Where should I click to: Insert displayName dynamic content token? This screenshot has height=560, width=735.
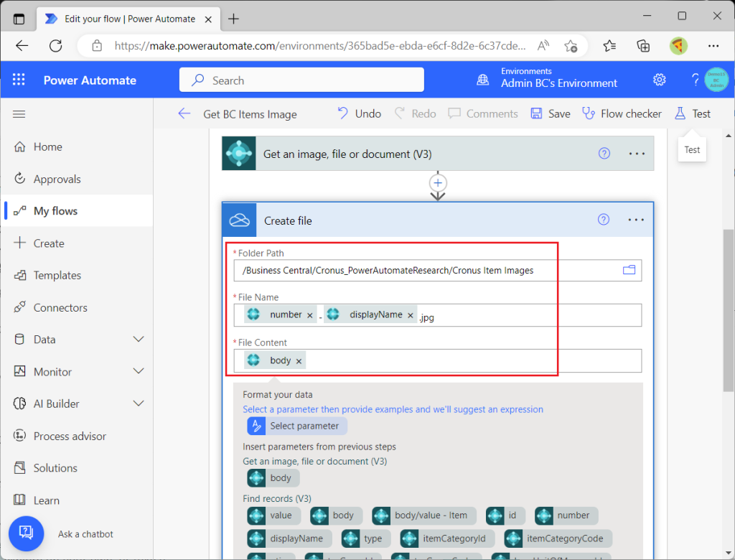[x=289, y=538]
